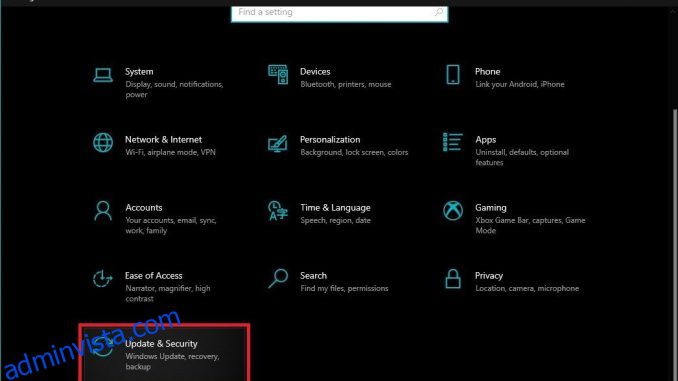Click 'Background, lock screen, colors' description

(354, 152)
